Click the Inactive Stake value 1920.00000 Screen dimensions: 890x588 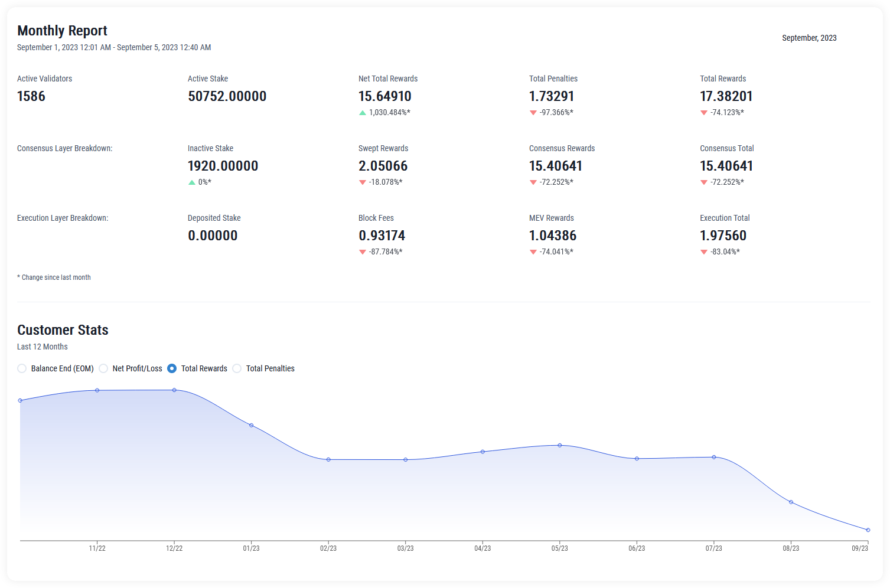[x=223, y=166]
